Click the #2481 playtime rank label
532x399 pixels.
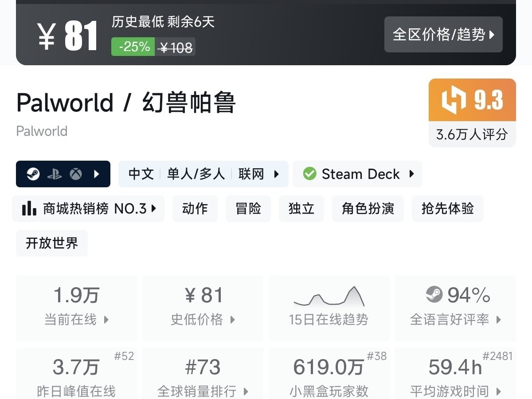coord(497,356)
